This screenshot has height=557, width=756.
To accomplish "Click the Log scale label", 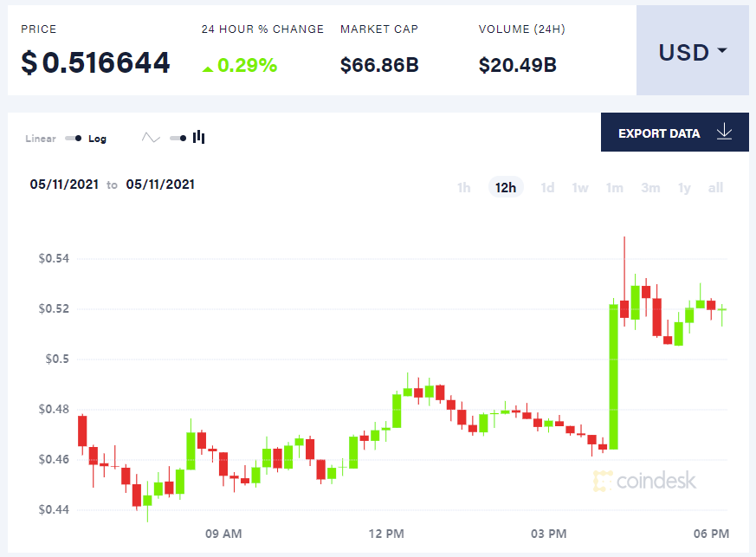I will click(x=97, y=139).
